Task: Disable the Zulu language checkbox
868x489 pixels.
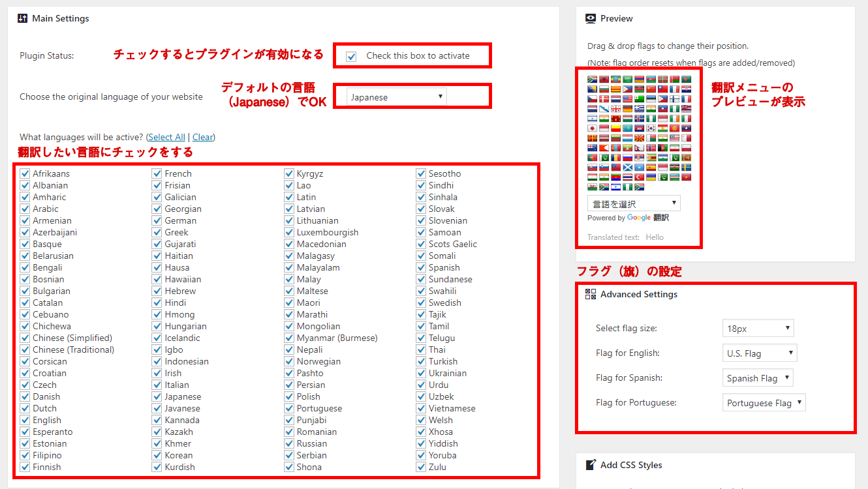Action: (x=421, y=467)
